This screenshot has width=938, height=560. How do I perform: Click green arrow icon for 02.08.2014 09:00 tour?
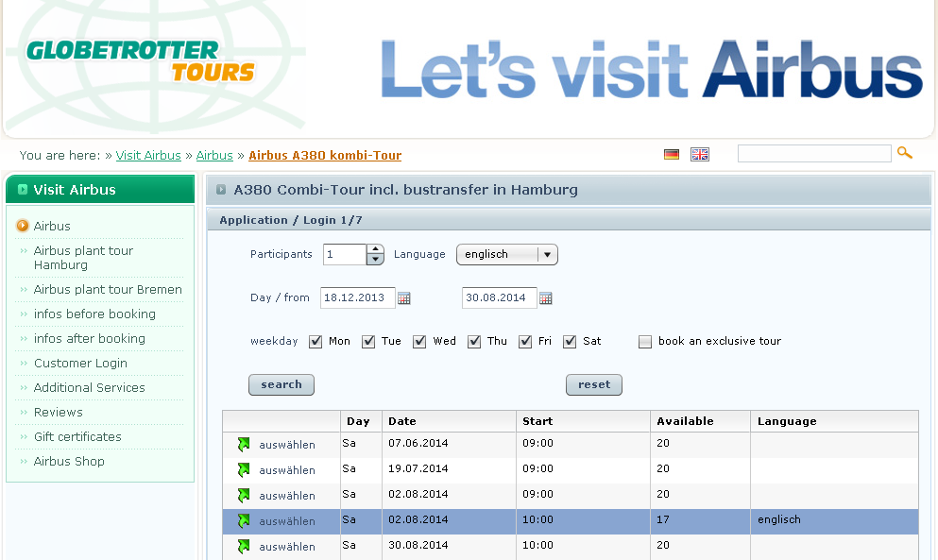(x=244, y=496)
